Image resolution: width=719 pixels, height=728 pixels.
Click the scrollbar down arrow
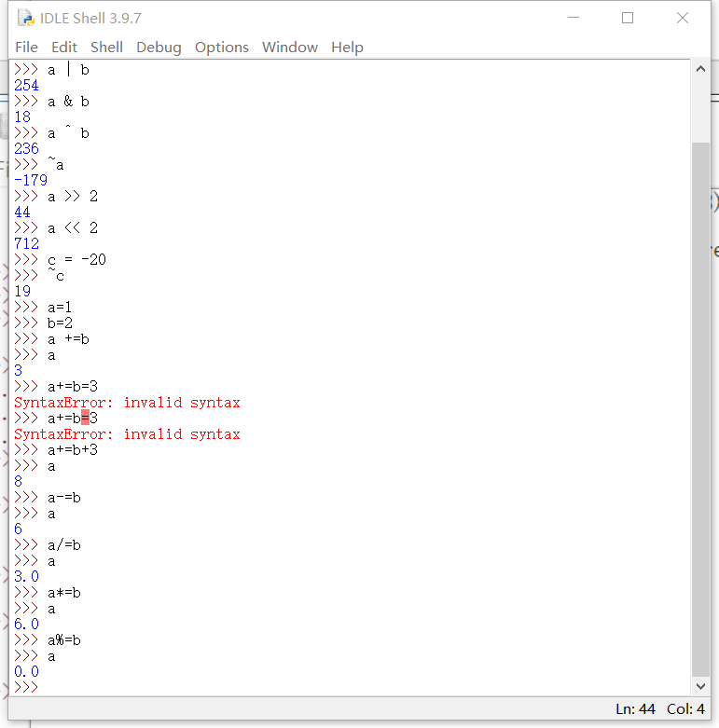pyautogui.click(x=700, y=686)
